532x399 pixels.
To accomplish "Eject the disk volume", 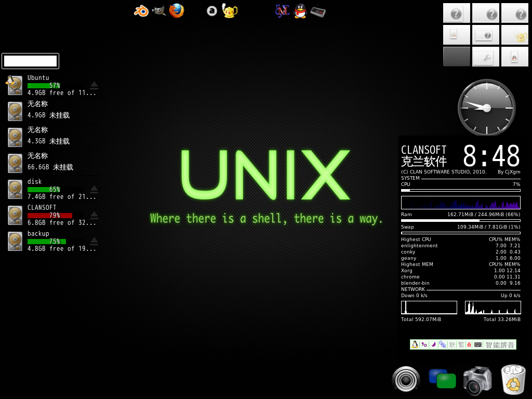I will pyautogui.click(x=94, y=189).
